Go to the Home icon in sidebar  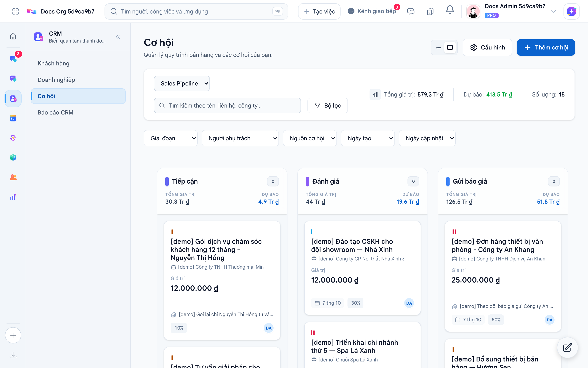click(x=13, y=36)
